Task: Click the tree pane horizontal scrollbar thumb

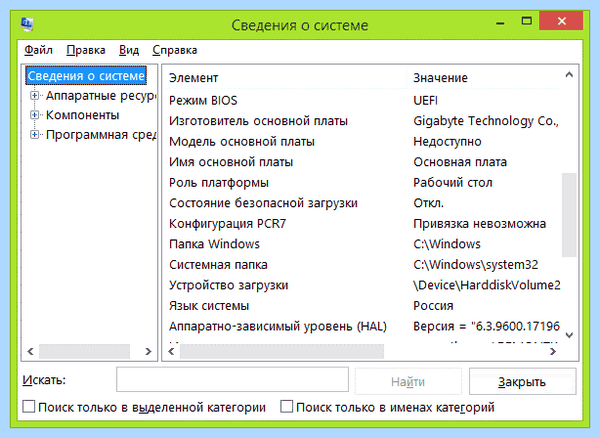Action: pos(84,351)
